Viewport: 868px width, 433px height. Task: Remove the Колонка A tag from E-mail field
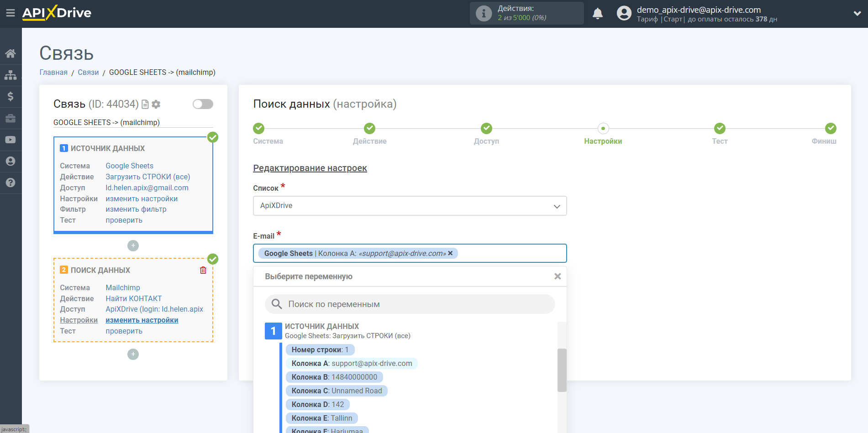[450, 253]
